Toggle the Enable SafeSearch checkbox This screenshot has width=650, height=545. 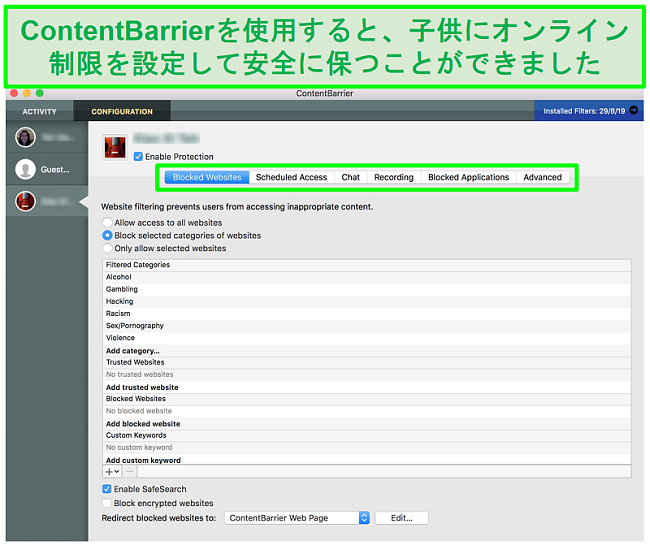coord(107,489)
